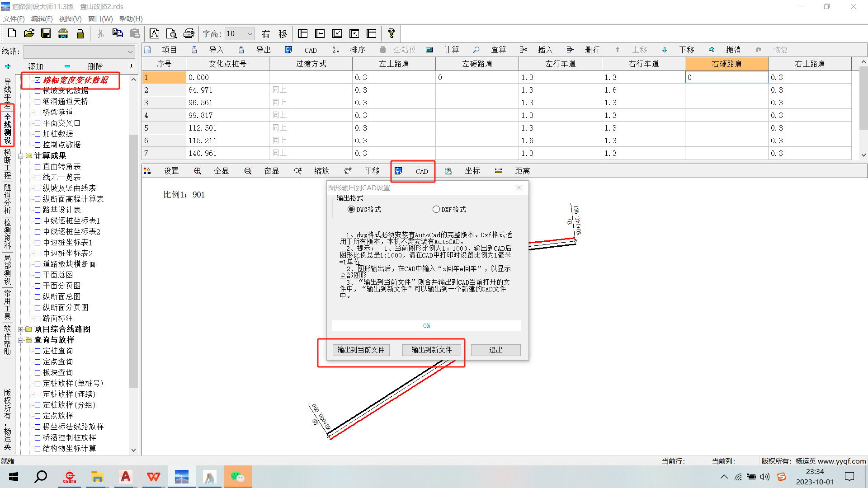Click the print preview icon
The image size is (868, 488).
pyautogui.click(x=171, y=33)
